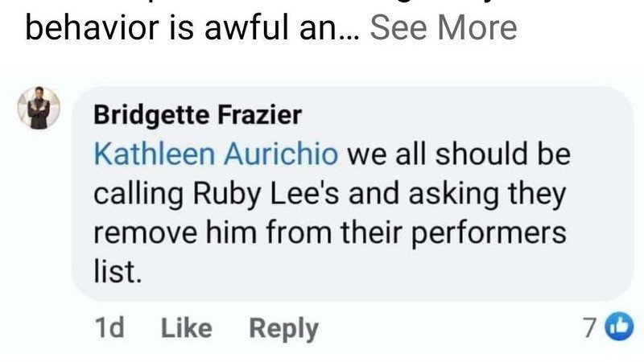Viewport: 644px width, 362px height.
Task: Expand the post with See More
Action: (x=443, y=27)
